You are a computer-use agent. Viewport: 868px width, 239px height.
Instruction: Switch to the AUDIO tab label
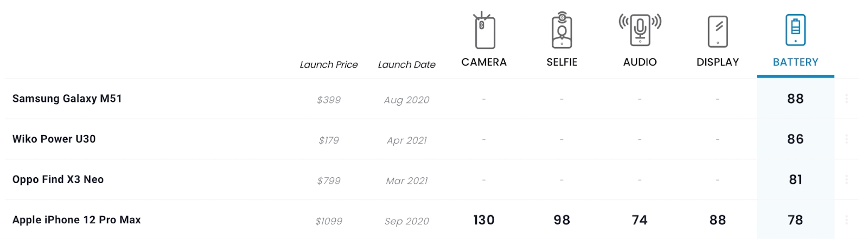click(x=640, y=62)
